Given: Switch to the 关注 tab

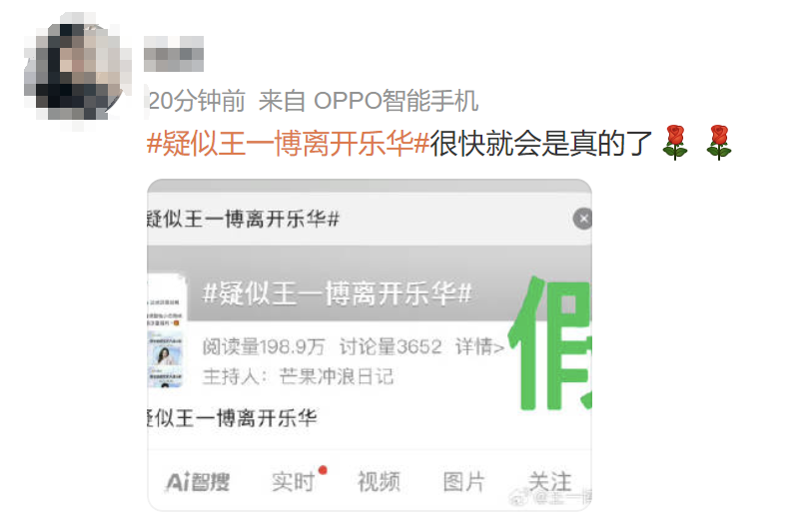Looking at the screenshot, I should tap(550, 482).
